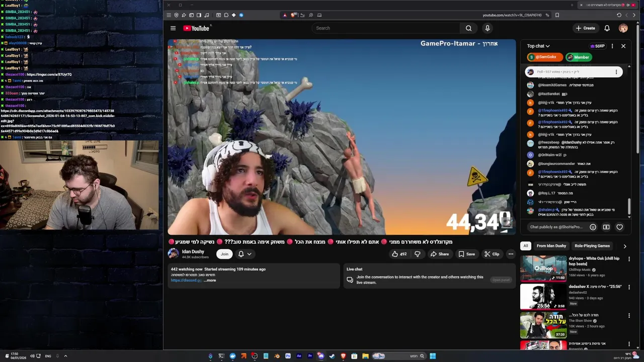Open the discord link in description
This screenshot has height=362, width=644.
(186, 281)
